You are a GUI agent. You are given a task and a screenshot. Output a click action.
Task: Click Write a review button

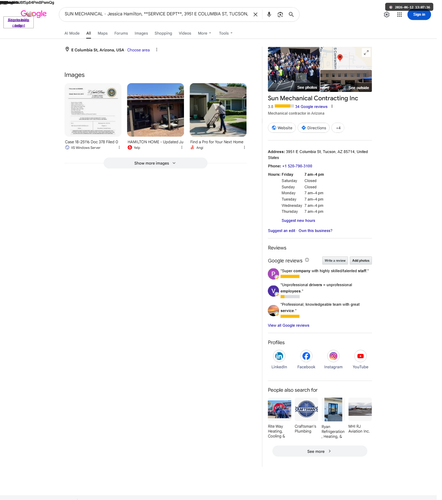tap(335, 260)
